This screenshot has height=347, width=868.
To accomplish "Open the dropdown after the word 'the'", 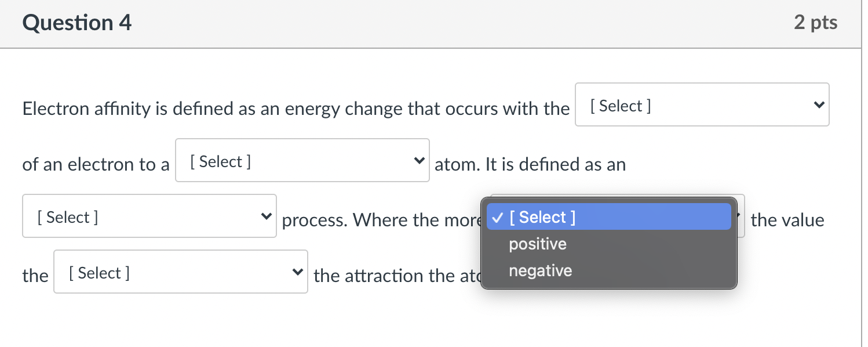I will 180,272.
